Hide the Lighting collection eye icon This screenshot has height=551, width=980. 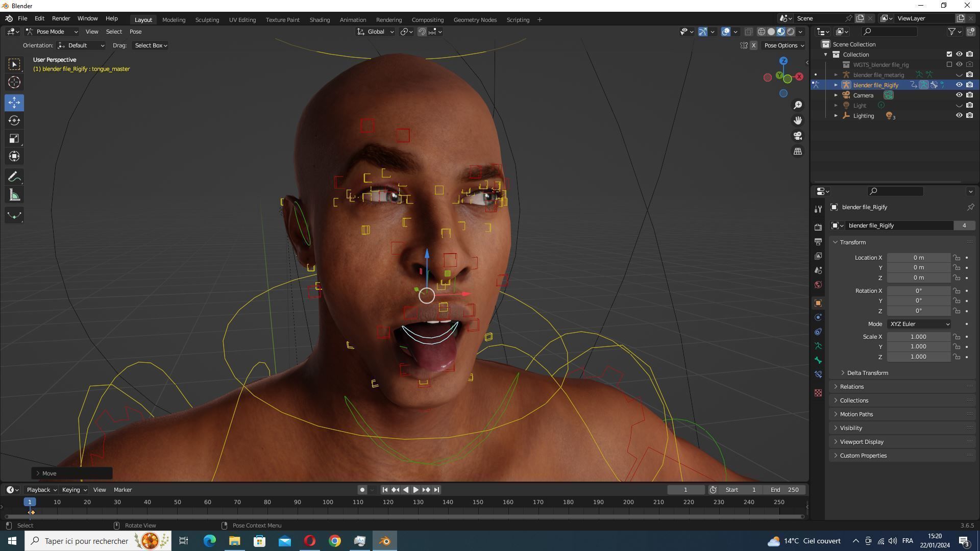(x=959, y=115)
